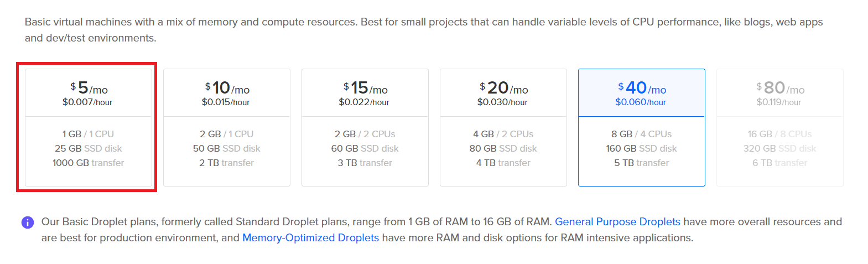Click 8 GB / 4 CPUs specs
Viewport: 868px width, 264px height.
(x=641, y=134)
